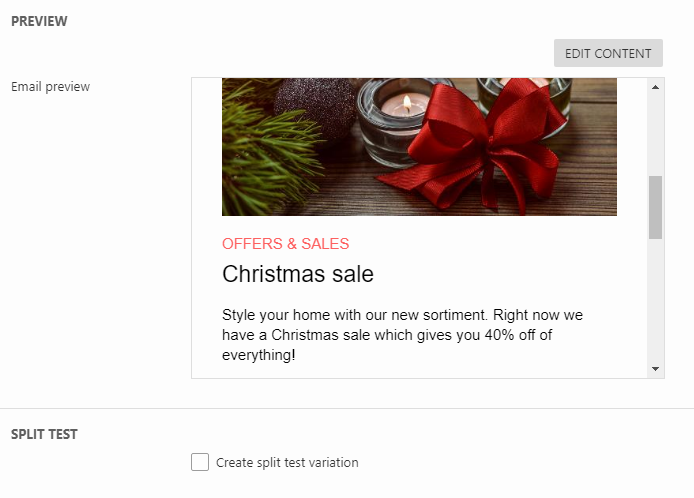694x498 pixels.
Task: Click the Christmas sale headline
Action: (x=298, y=274)
